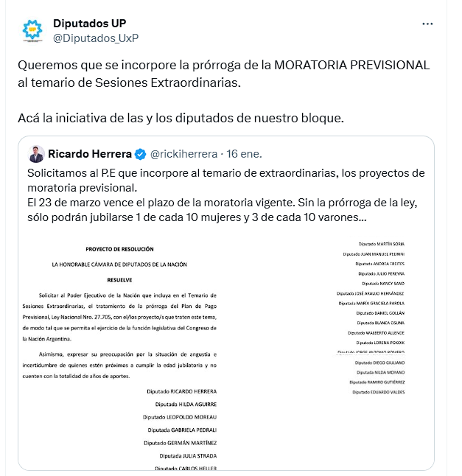Click Ricardo Herrera's small profile picture
Screen dimensions: 462x476
[x=36, y=154]
